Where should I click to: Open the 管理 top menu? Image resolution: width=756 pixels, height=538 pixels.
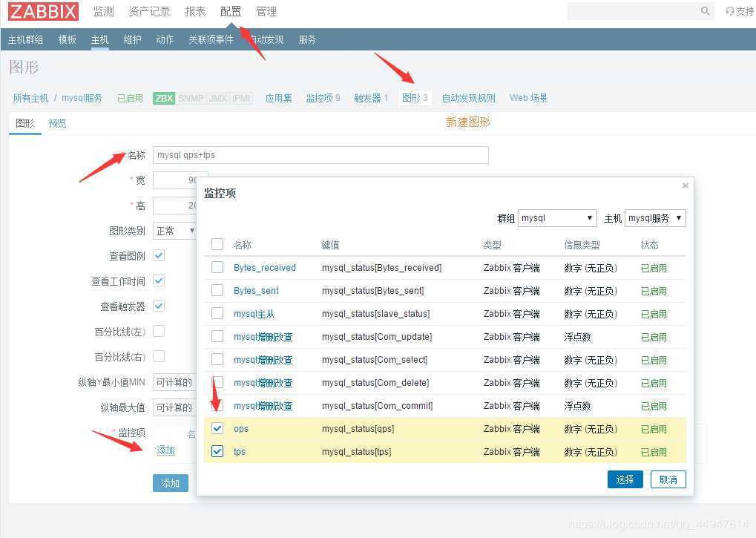[x=266, y=12]
